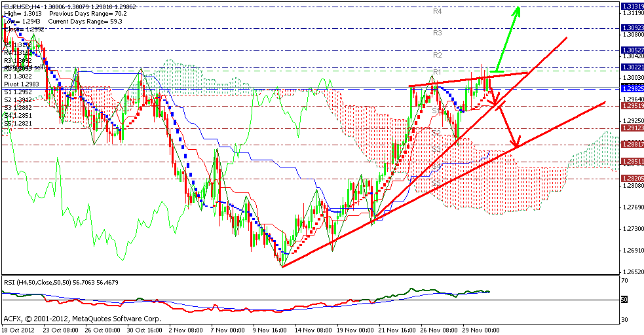Image resolution: width=644 pixels, height=335 pixels.
Task: Click the 1.2820 price tag on axis
Action: (632, 178)
